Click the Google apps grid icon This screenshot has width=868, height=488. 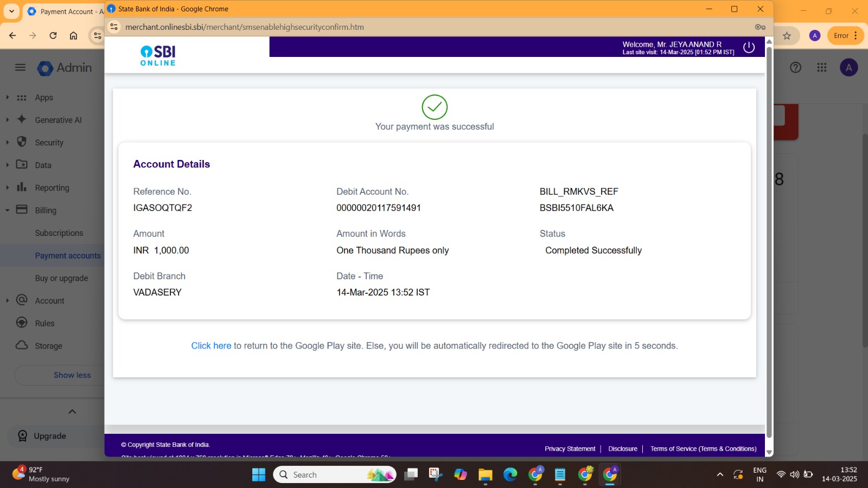[822, 68]
